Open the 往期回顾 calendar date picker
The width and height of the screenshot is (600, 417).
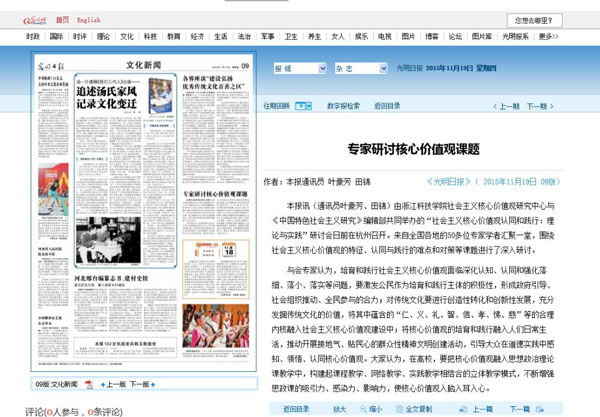pos(303,105)
